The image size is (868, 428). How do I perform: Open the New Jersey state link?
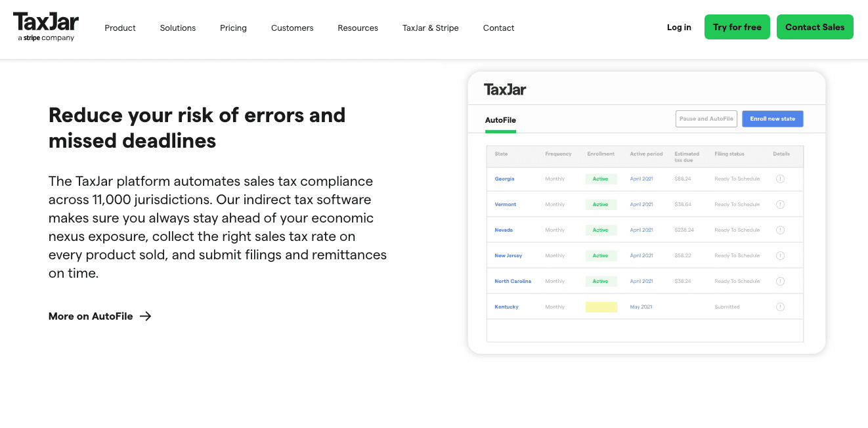[508, 255]
